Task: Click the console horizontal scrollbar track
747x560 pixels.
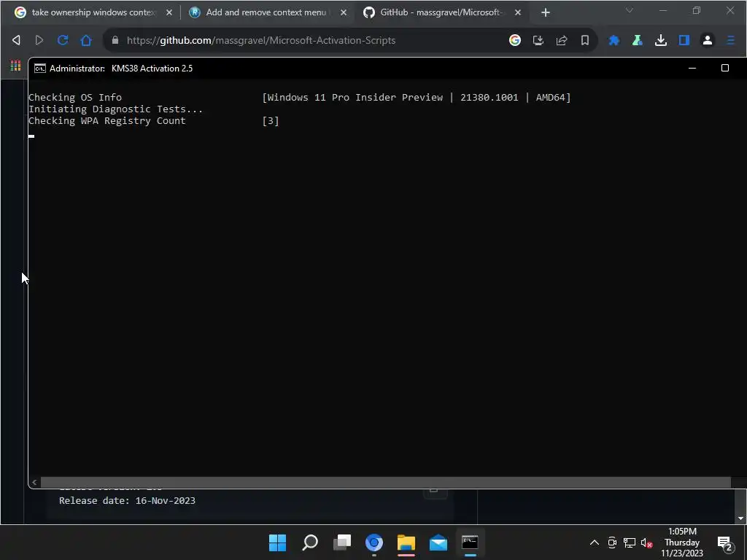Action: pyautogui.click(x=385, y=483)
